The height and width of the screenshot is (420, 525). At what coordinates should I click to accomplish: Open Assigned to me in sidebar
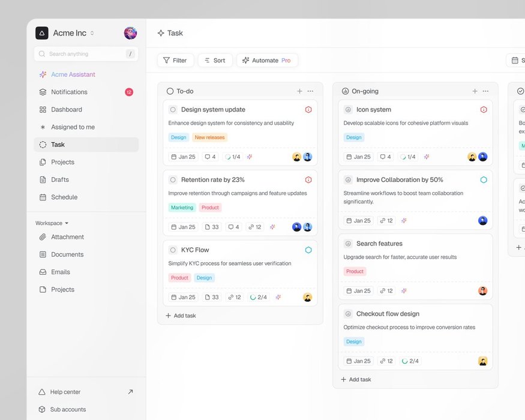(x=72, y=127)
